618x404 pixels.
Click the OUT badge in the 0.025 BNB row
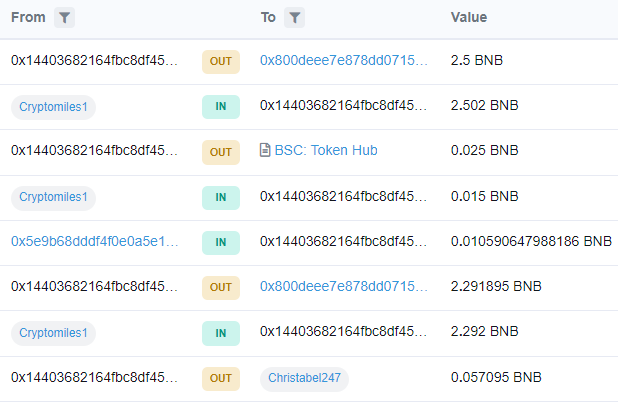[221, 152]
